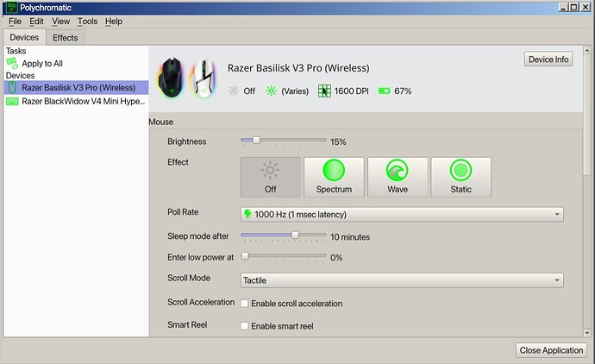This screenshot has height=364, width=595.
Task: Open the File menu
Action: coord(15,22)
